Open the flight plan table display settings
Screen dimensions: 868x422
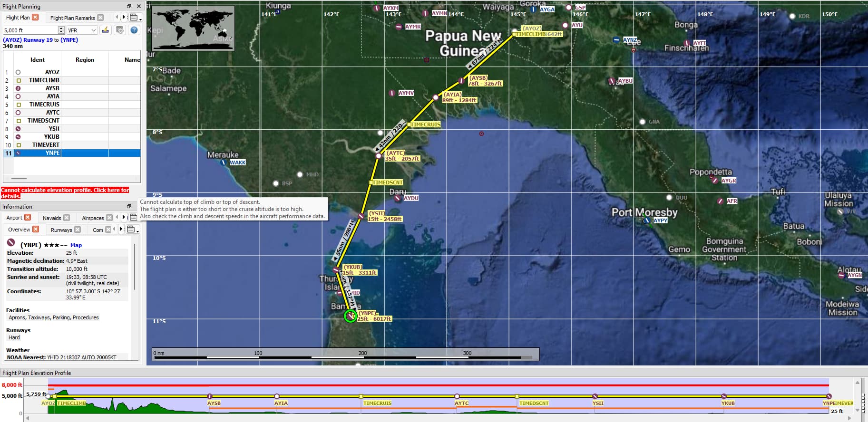tap(120, 30)
